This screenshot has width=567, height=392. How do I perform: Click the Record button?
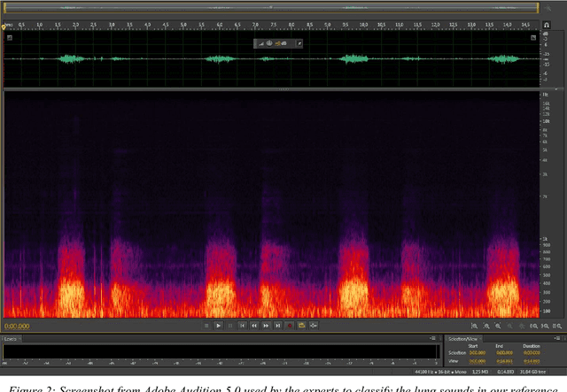pos(290,326)
